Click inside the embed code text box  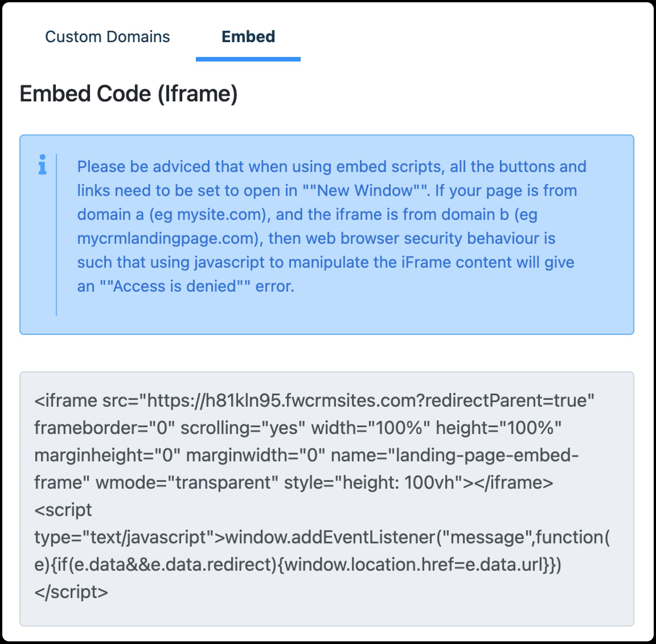tap(327, 499)
